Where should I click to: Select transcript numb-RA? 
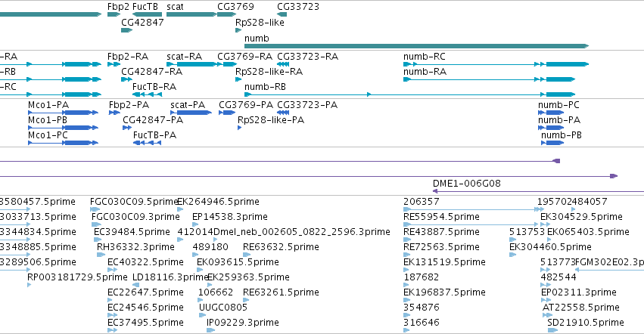click(x=489, y=79)
